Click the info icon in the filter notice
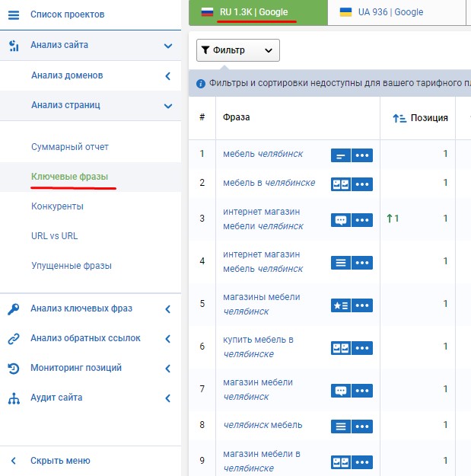The image size is (471, 476). tap(201, 84)
